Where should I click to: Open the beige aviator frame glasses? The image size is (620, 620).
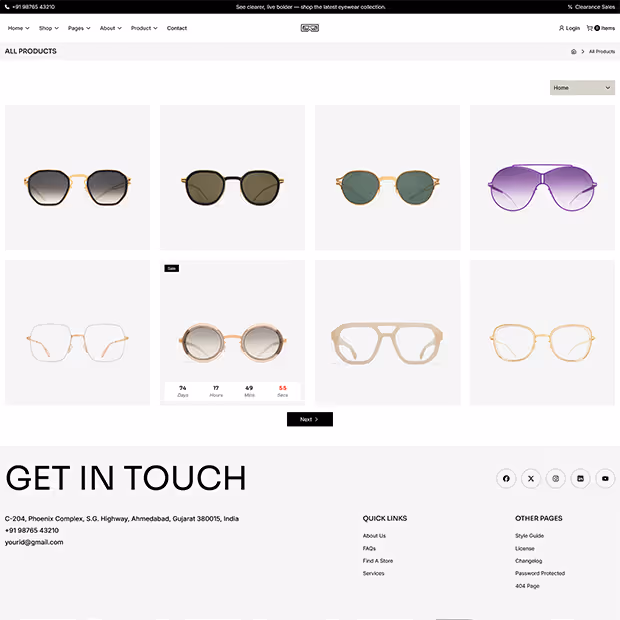(x=388, y=333)
